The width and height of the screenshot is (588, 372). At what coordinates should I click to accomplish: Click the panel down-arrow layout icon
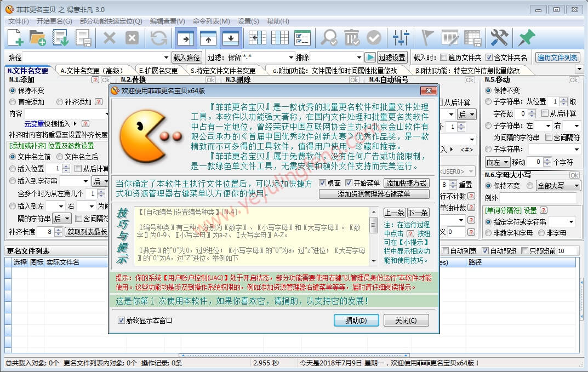point(231,38)
